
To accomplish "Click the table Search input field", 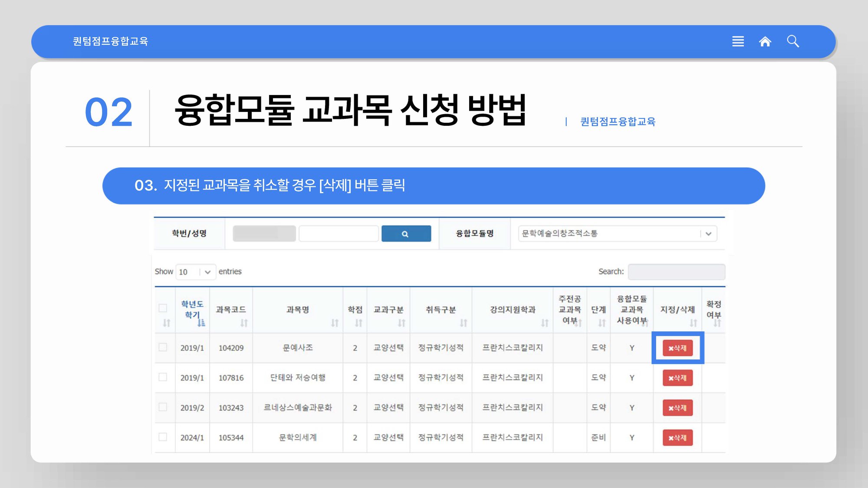I will [676, 272].
